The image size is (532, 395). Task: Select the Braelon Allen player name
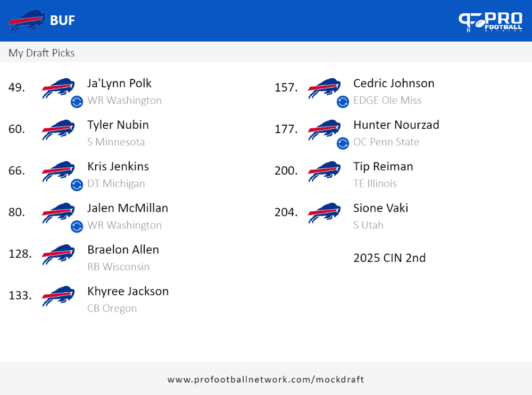(123, 250)
